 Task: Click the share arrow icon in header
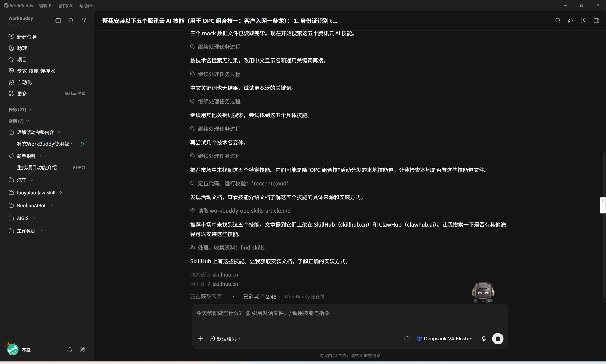571,21
